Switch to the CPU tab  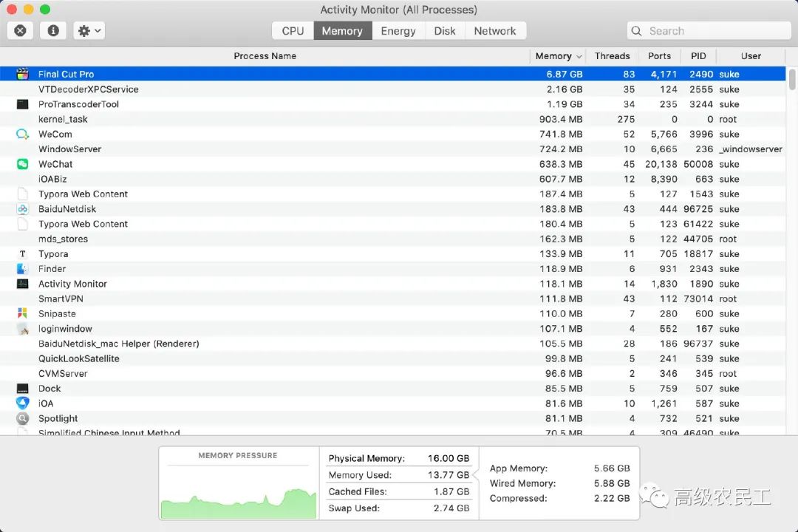pos(293,31)
